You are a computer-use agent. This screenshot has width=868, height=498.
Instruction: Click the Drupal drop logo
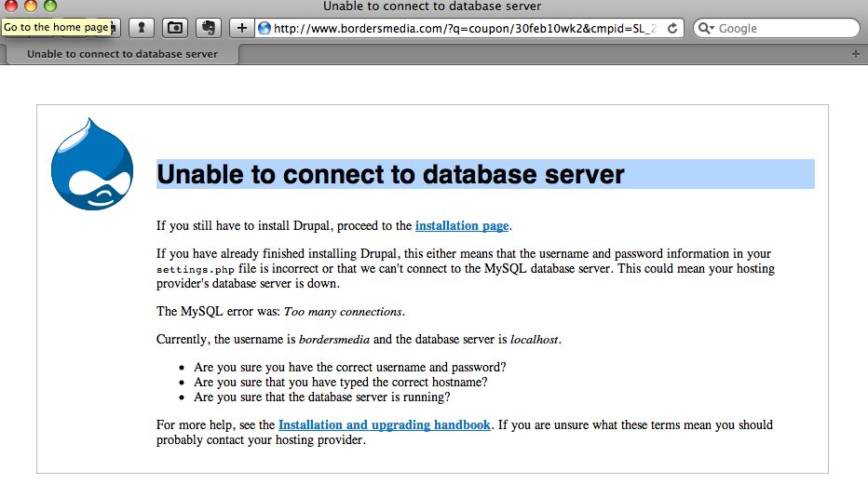[x=92, y=164]
